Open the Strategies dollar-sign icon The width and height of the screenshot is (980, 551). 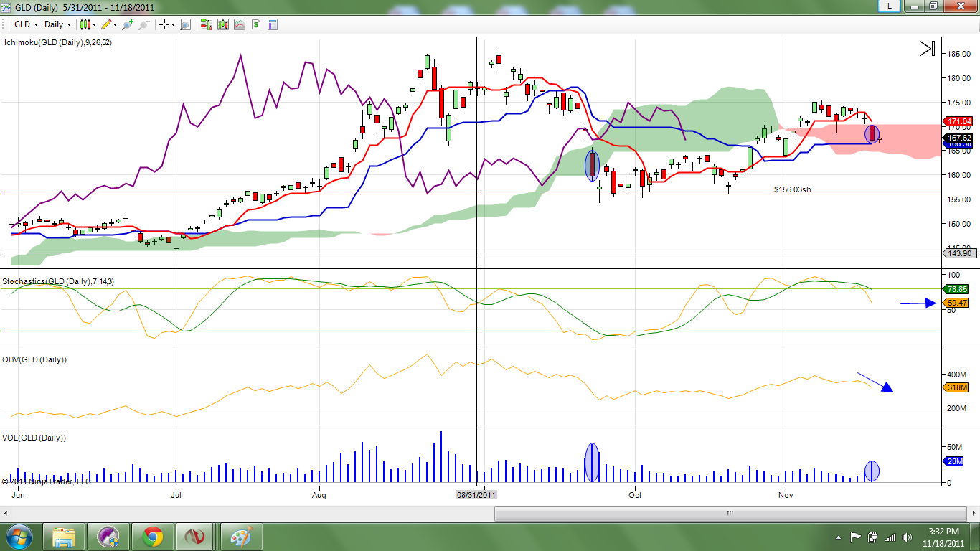click(x=255, y=24)
